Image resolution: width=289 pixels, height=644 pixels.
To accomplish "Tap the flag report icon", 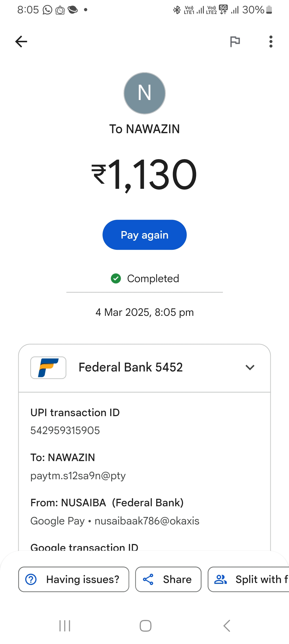I will point(235,41).
